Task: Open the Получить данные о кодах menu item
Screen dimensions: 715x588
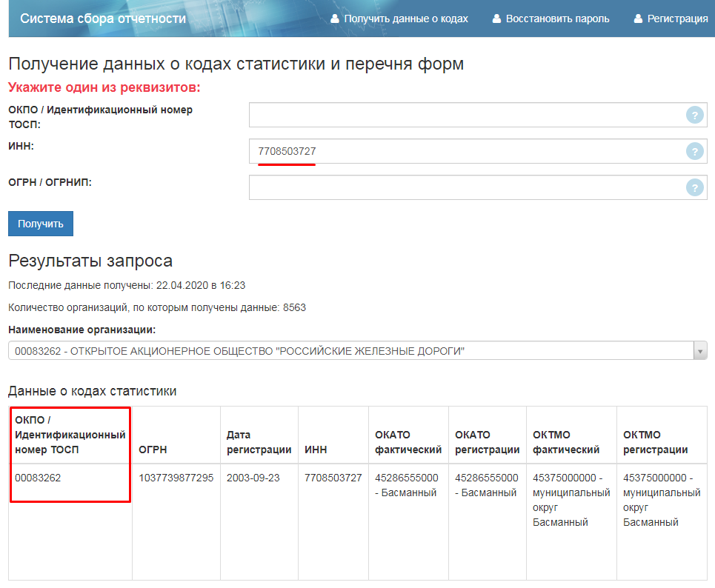Action: tap(406, 19)
